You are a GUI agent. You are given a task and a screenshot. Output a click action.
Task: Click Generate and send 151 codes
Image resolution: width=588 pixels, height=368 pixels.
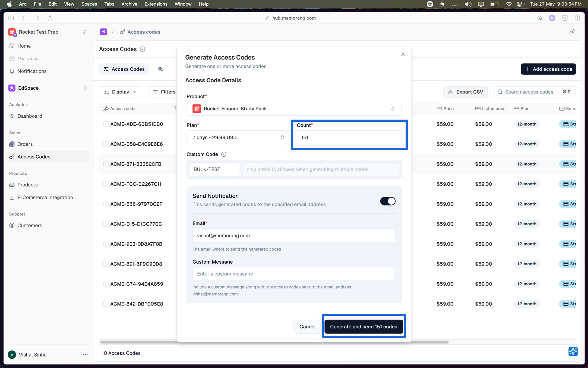tap(363, 327)
